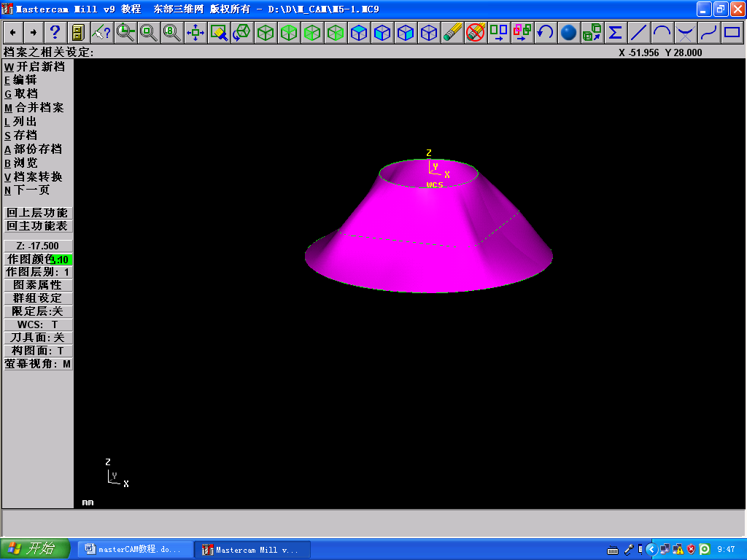Toggle the 刀具面 tool plane setting

coord(38,338)
